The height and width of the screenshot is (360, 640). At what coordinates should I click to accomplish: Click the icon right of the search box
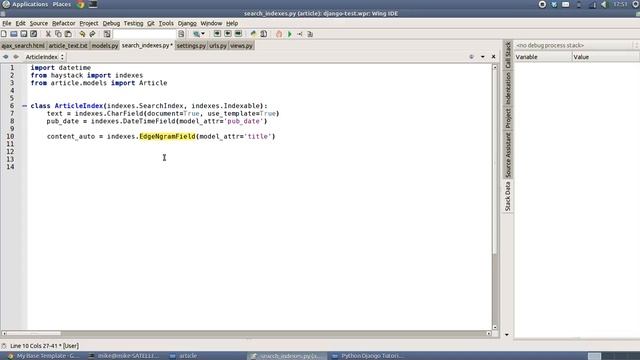(181, 34)
